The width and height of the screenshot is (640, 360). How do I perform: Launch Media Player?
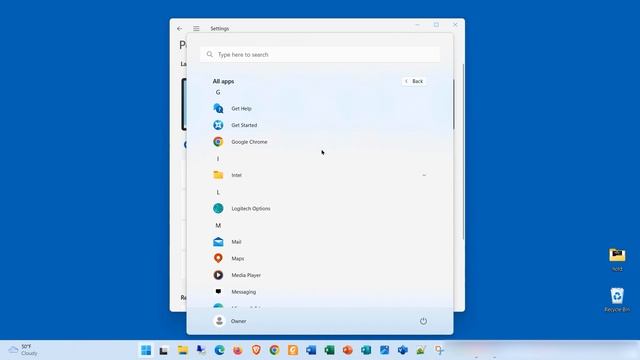(319, 275)
